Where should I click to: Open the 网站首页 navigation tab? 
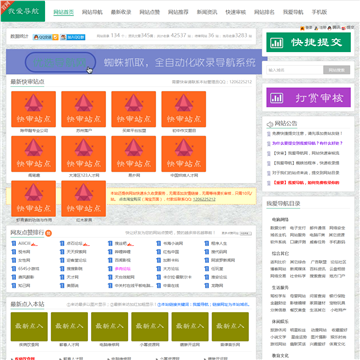(x=64, y=12)
